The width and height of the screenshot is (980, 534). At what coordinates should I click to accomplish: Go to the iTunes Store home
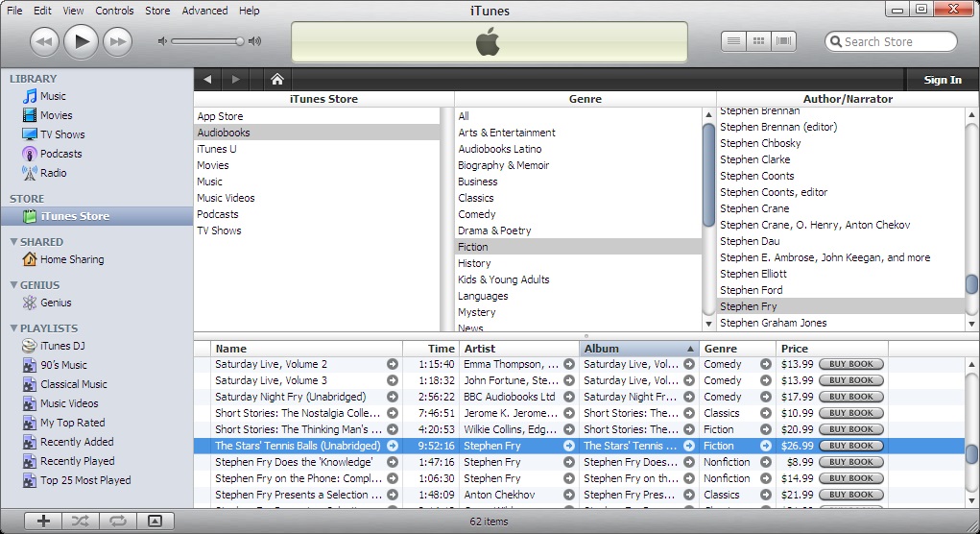coord(276,80)
